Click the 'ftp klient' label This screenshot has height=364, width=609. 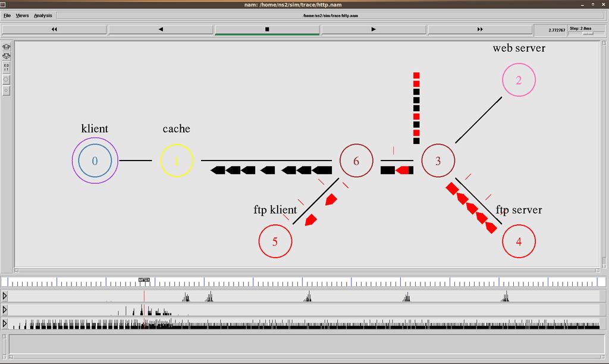point(275,210)
